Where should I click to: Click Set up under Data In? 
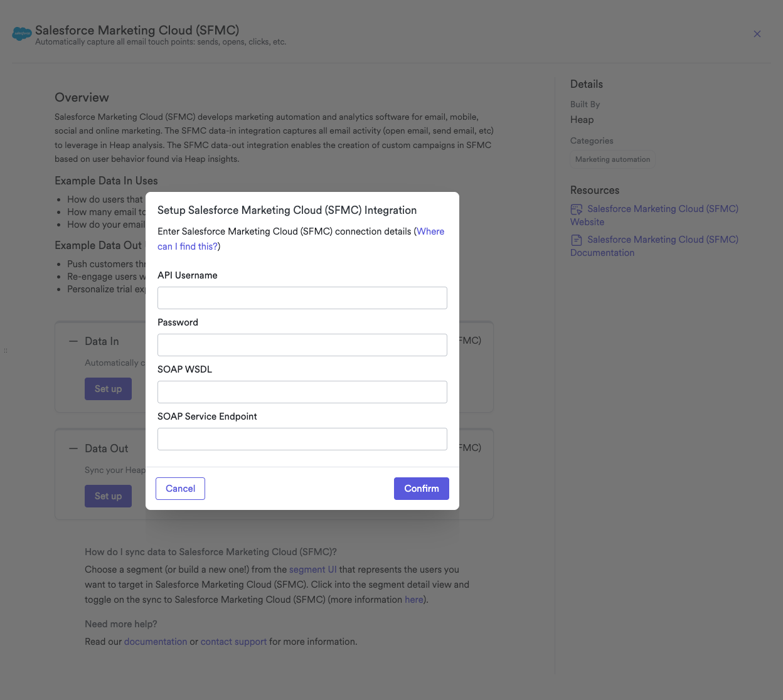click(108, 389)
